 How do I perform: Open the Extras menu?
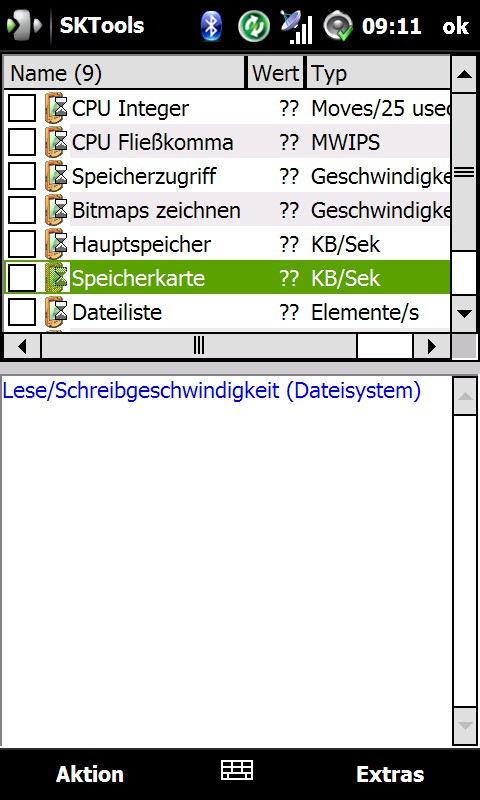(390, 774)
